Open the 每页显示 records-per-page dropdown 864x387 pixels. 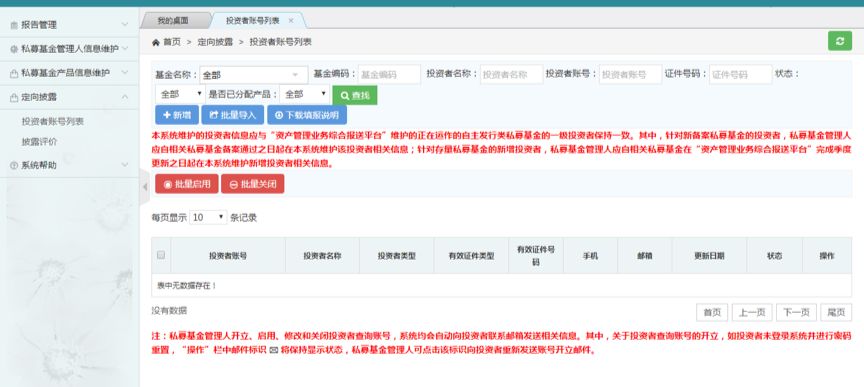(208, 218)
